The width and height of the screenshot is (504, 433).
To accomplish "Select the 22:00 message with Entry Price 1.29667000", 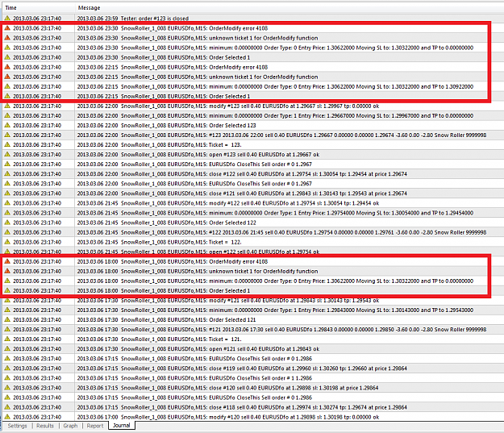I will [x=275, y=115].
